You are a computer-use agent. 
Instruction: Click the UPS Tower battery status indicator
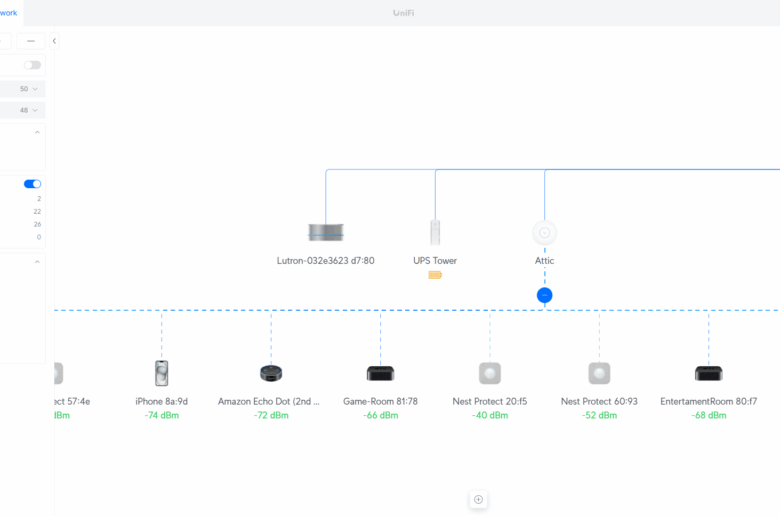pyautogui.click(x=435, y=275)
